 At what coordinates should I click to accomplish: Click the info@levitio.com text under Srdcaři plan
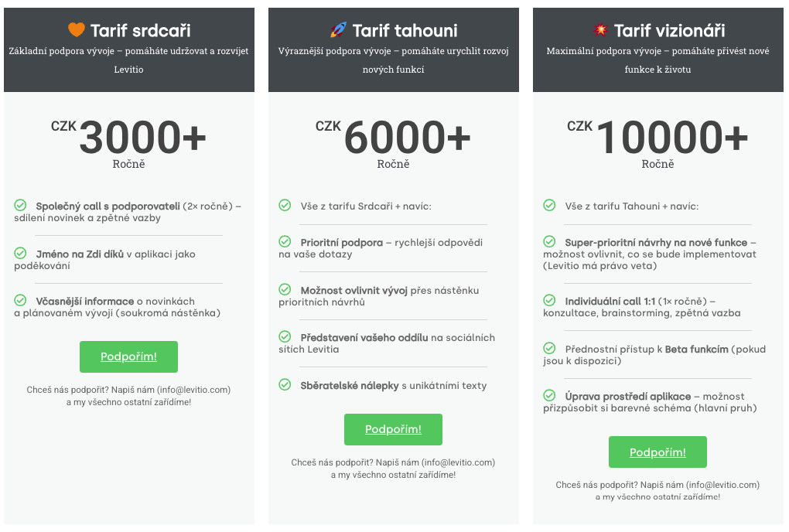coord(193,390)
